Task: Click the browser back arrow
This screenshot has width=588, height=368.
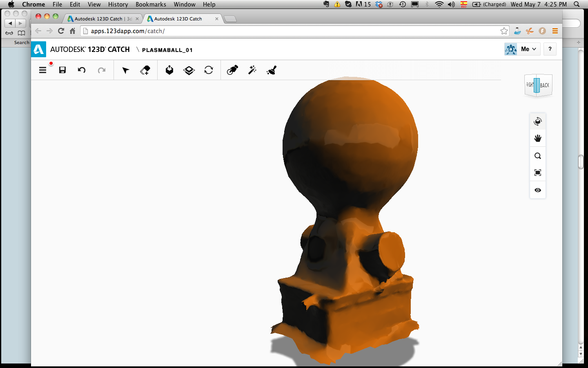Action: [x=38, y=31]
